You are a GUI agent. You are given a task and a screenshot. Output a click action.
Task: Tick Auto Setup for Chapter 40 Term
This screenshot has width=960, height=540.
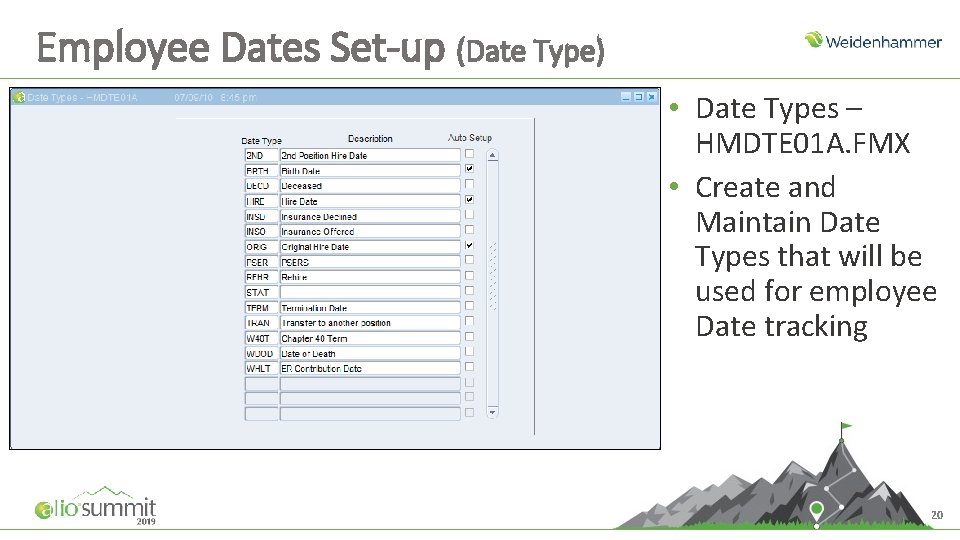469,336
